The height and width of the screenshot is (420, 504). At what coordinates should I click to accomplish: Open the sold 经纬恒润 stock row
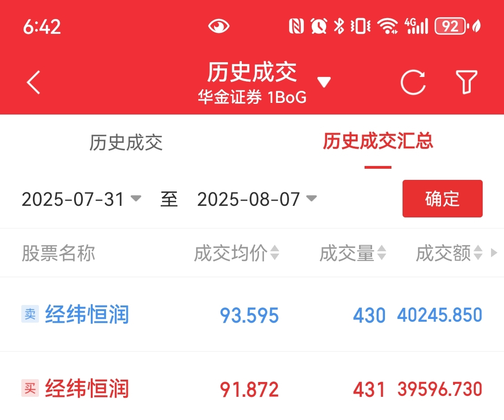point(252,314)
